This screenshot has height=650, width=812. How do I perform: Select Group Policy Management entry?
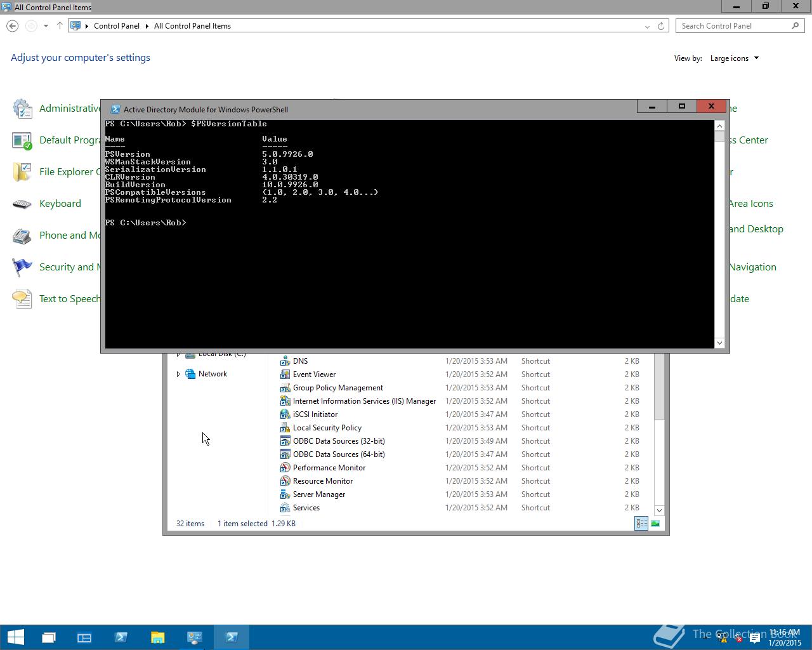338,388
